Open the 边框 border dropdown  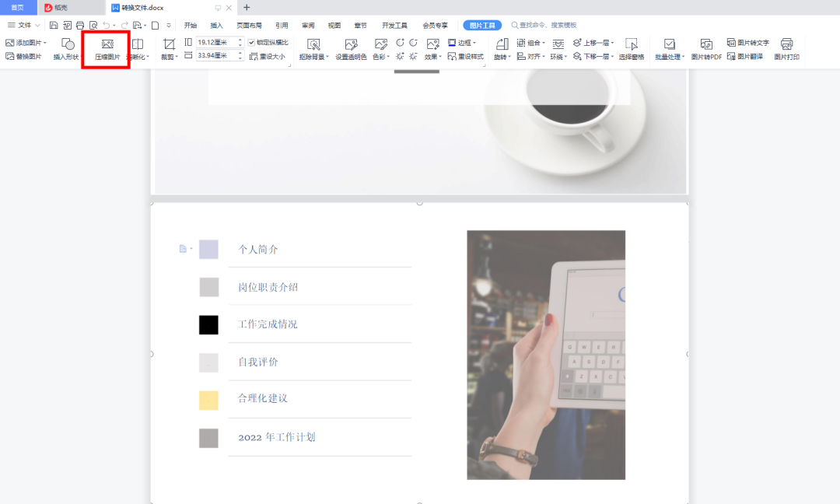pyautogui.click(x=462, y=42)
